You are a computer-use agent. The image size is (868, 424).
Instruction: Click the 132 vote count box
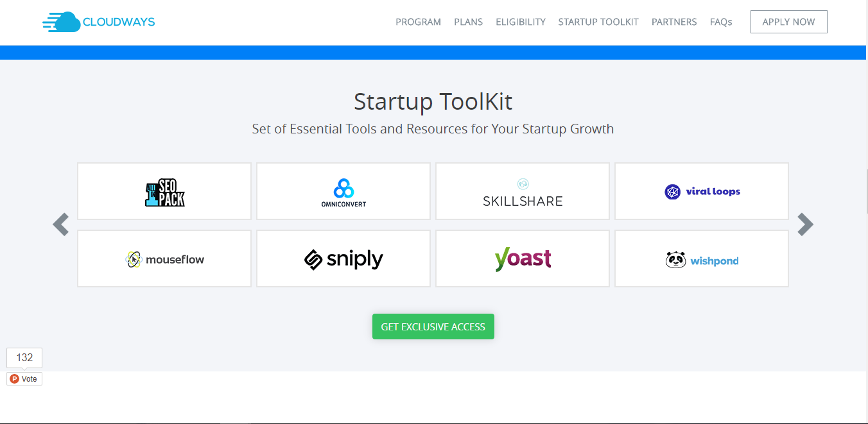(24, 358)
